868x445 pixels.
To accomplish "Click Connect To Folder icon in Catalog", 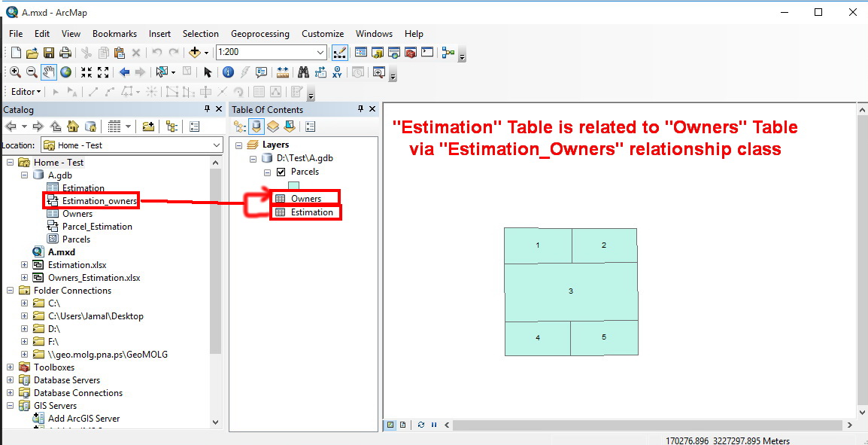I will (148, 126).
